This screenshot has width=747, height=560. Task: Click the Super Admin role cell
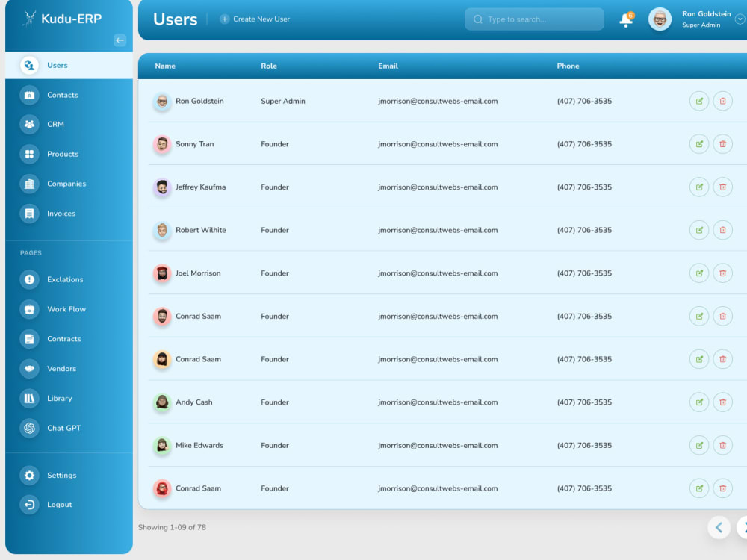point(283,101)
